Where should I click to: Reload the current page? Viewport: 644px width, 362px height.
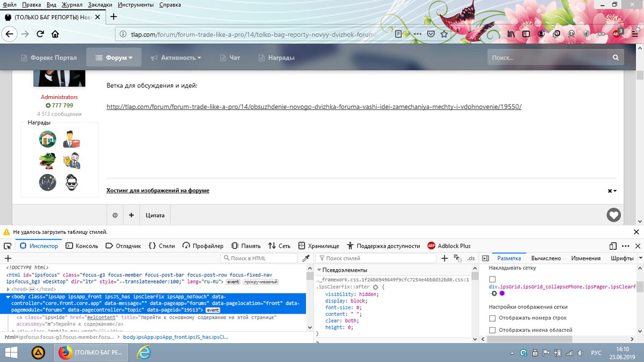point(40,34)
